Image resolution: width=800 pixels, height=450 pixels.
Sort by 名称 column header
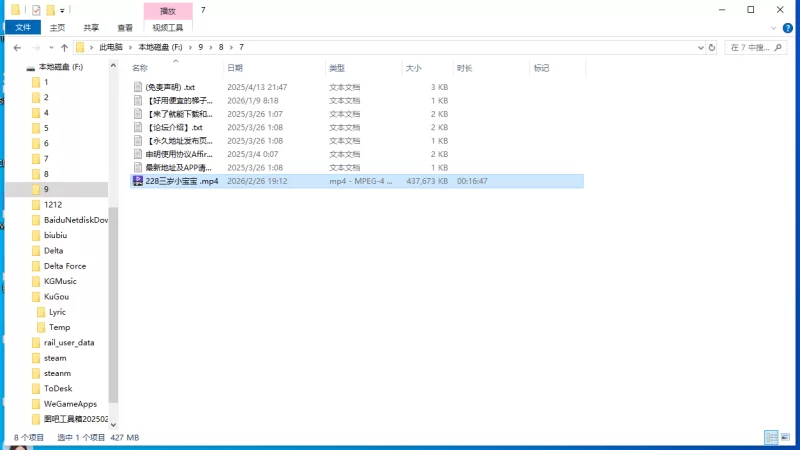coord(140,68)
